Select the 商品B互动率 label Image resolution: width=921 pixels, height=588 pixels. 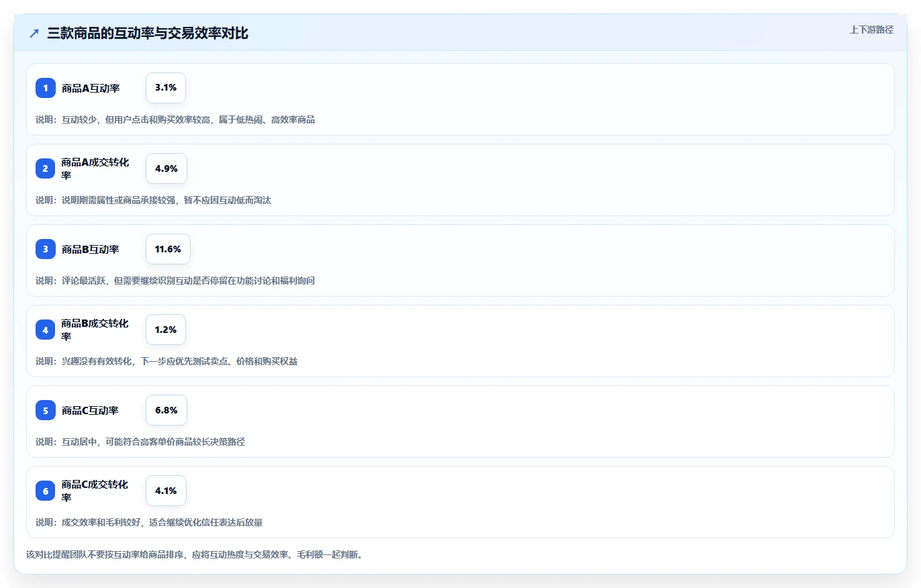coord(91,249)
